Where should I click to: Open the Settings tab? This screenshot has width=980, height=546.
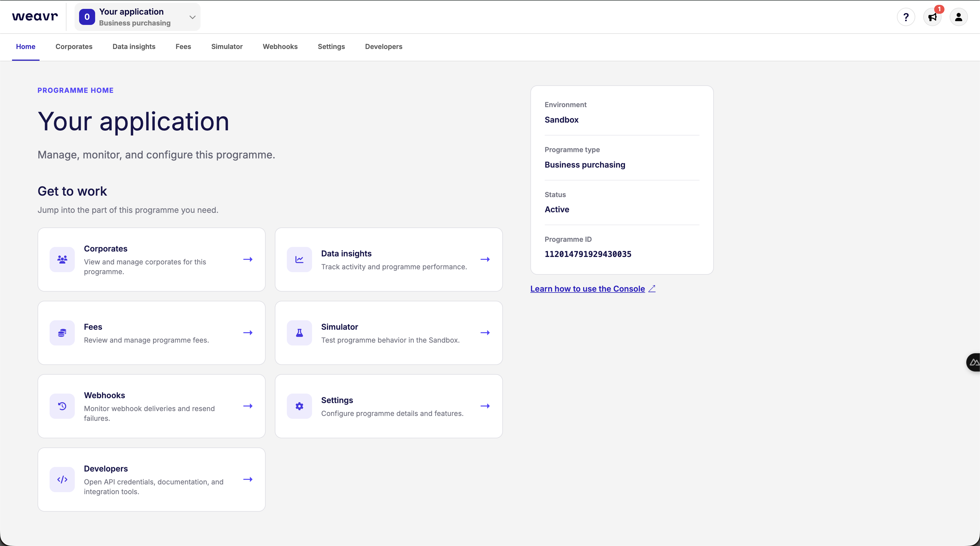(331, 46)
